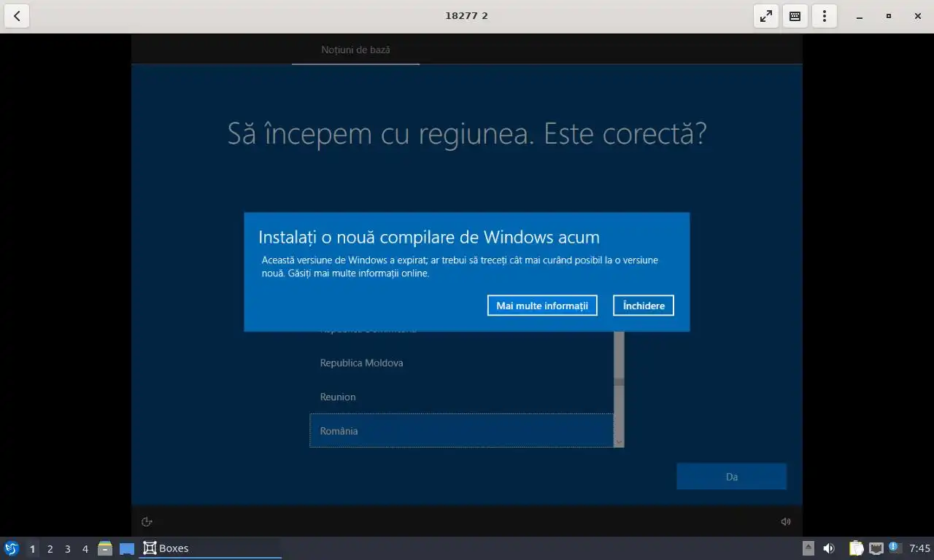Select 'România' in the region list
The width and height of the screenshot is (934, 560).
pyautogui.click(x=461, y=431)
